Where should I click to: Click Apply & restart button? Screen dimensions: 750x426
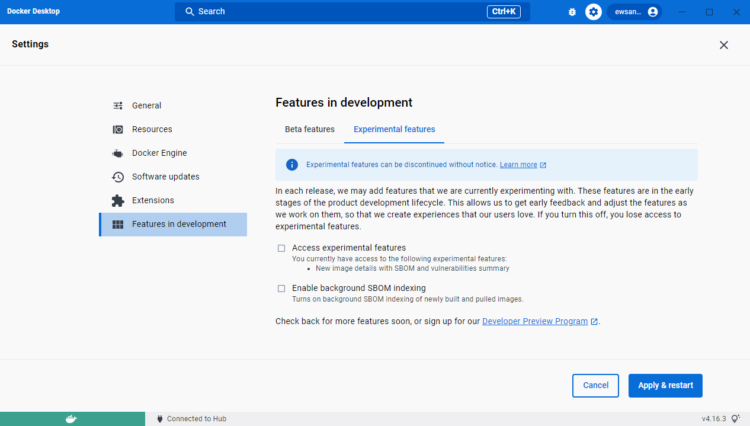click(x=665, y=385)
